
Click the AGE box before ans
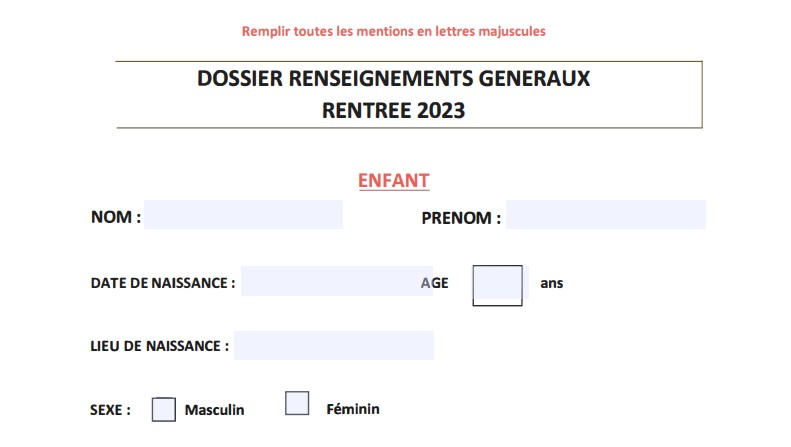(x=497, y=286)
